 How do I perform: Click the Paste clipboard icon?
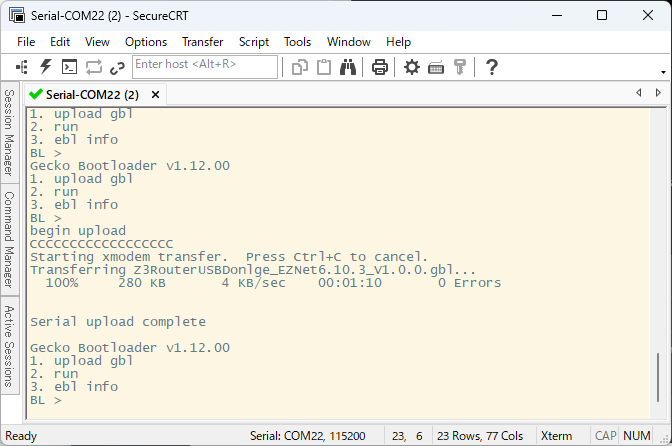(x=324, y=67)
